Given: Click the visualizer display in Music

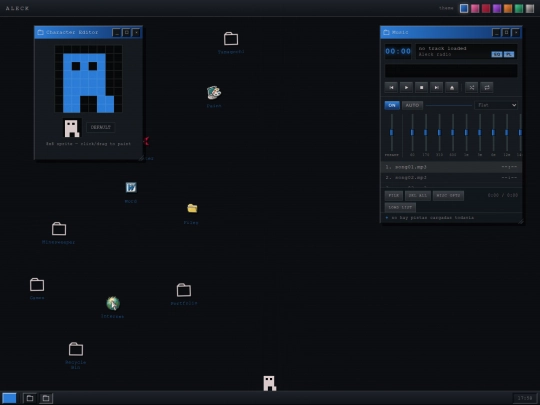Looking at the screenshot, I should pyautogui.click(x=451, y=71).
